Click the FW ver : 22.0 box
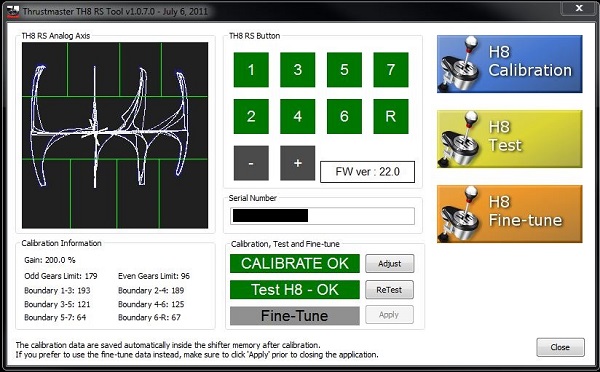 point(367,172)
